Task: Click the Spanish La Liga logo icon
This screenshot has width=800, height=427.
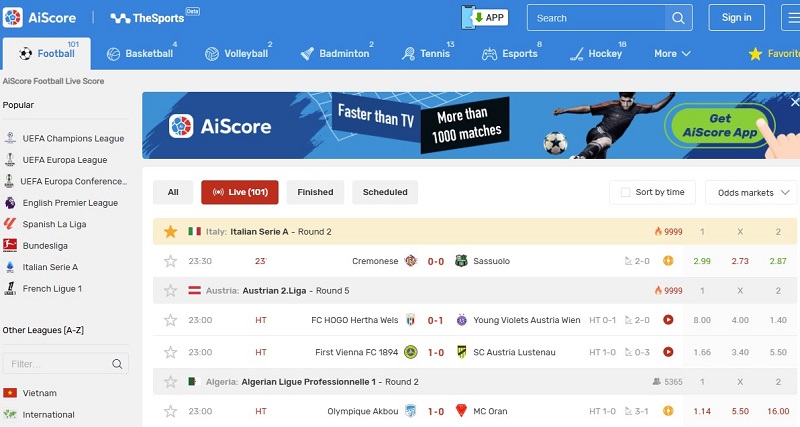Action: pyautogui.click(x=10, y=223)
